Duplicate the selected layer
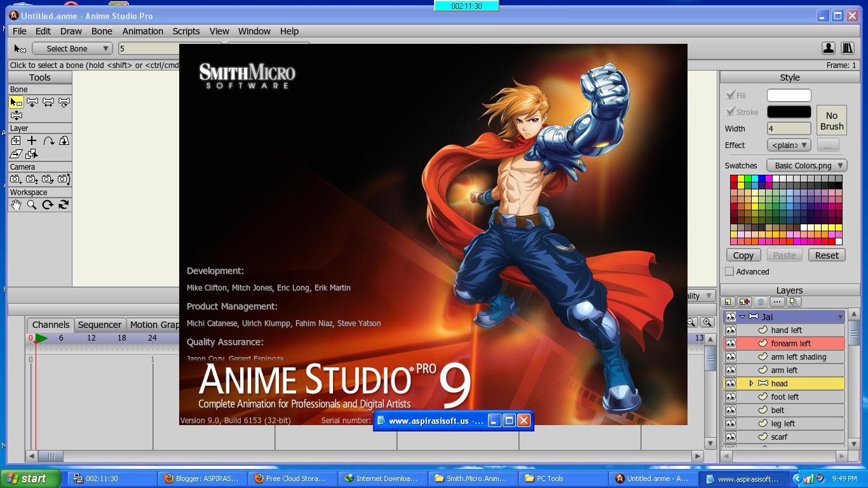 click(x=793, y=301)
